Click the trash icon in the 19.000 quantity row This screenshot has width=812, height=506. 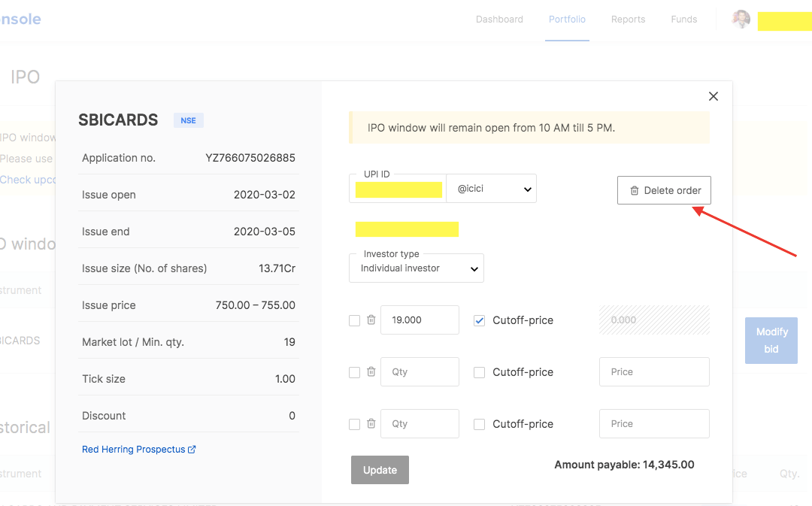(x=371, y=320)
